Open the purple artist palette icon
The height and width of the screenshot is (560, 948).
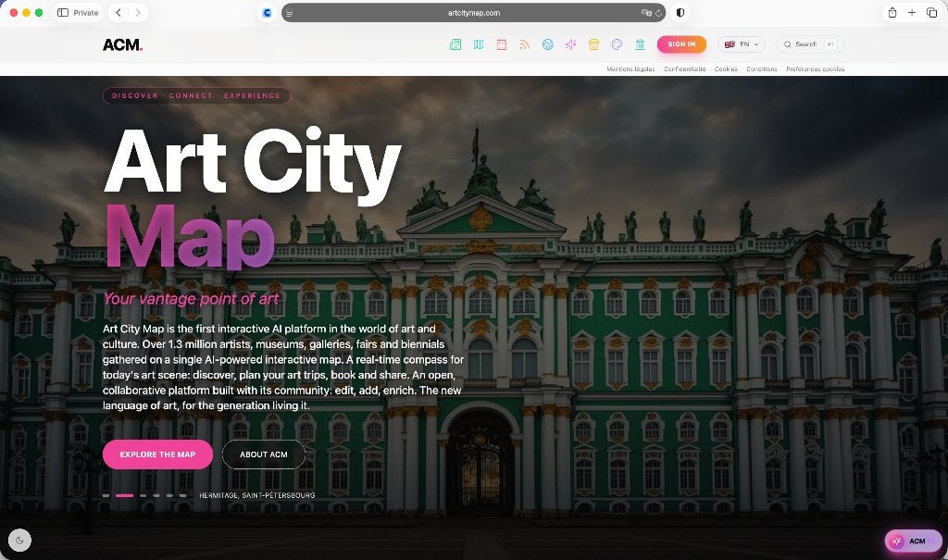(x=617, y=44)
